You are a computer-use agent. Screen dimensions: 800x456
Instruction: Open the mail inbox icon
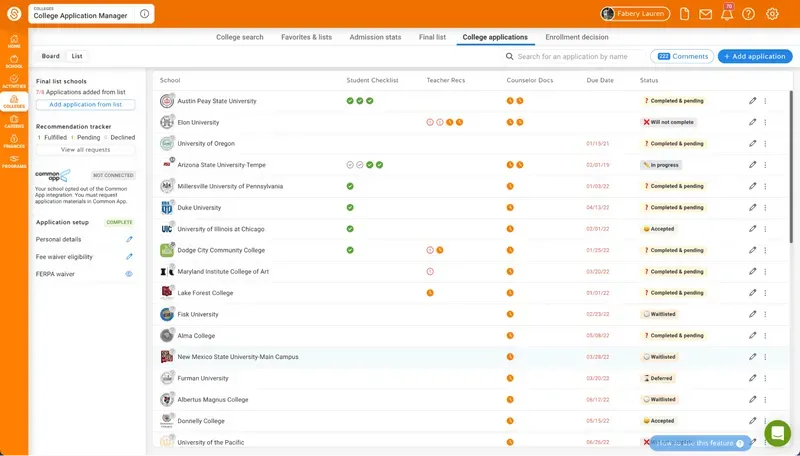(x=706, y=14)
